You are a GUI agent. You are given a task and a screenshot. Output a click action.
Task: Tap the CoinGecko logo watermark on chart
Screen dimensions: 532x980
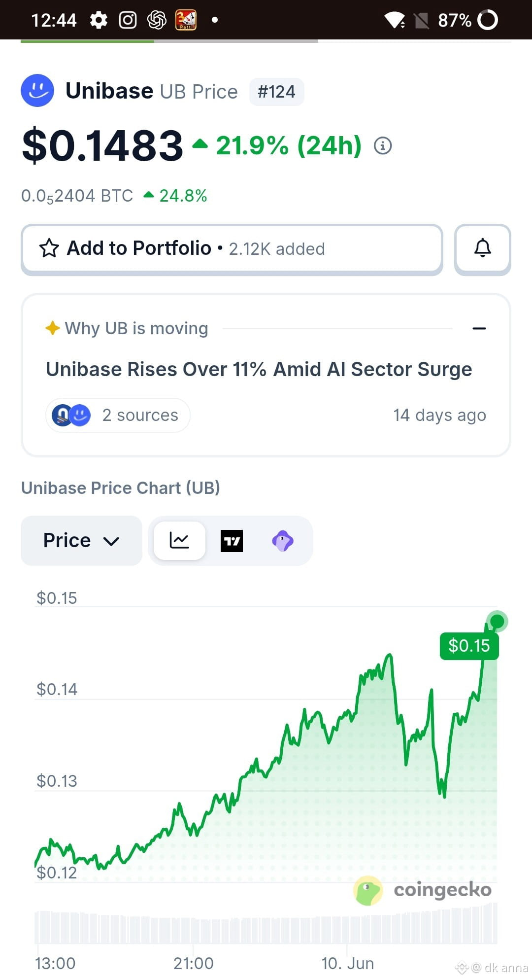[x=423, y=890]
